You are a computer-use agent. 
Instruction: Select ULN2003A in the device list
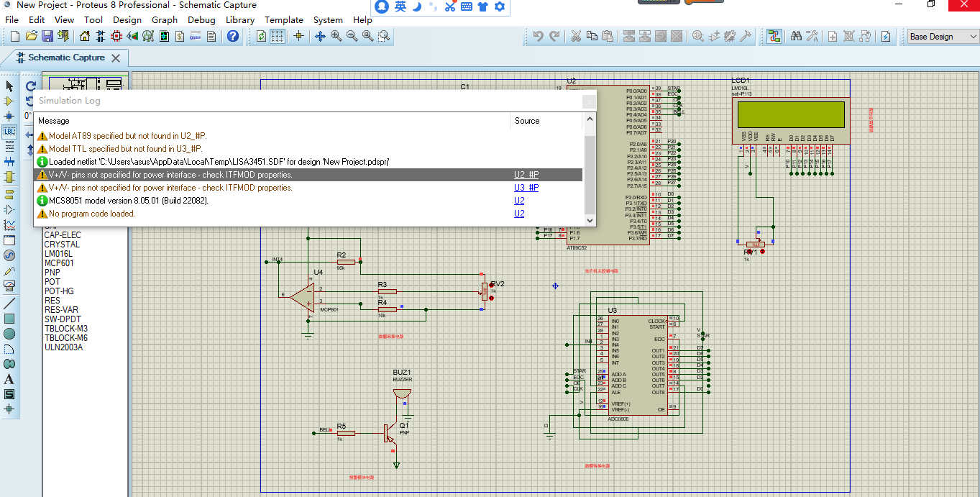(63, 347)
